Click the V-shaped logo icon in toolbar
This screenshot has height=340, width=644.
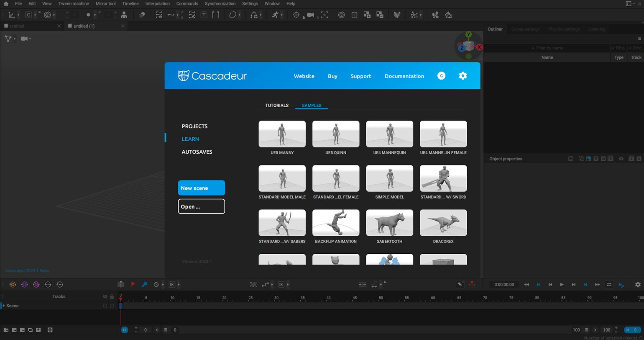coord(397,15)
